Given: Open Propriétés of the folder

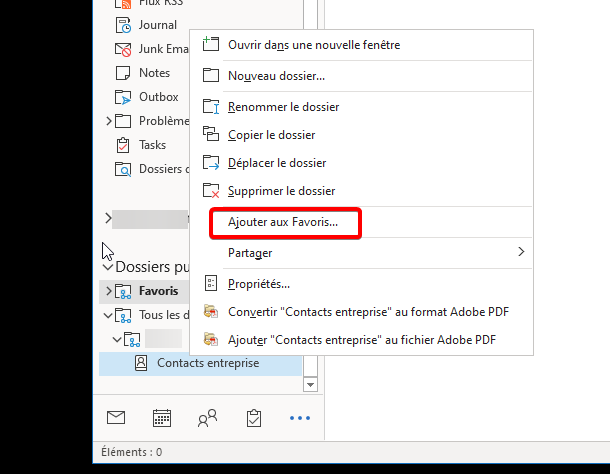Looking at the screenshot, I should pos(259,284).
